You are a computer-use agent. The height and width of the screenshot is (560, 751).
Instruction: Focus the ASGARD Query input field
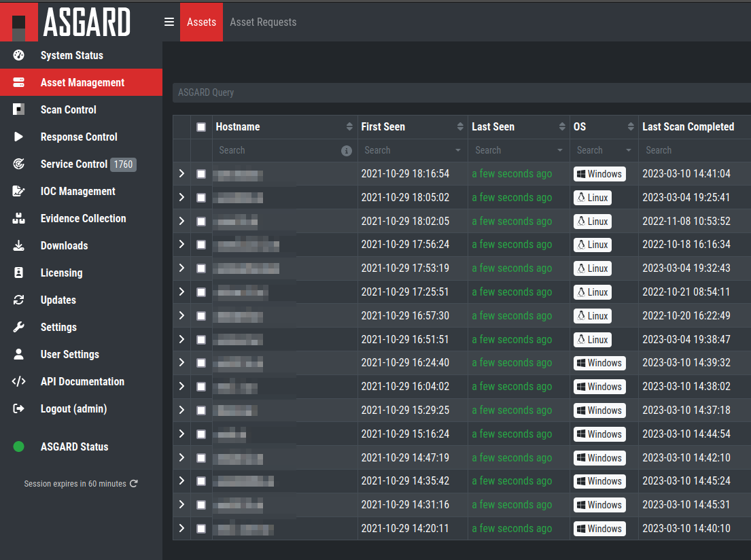461,92
